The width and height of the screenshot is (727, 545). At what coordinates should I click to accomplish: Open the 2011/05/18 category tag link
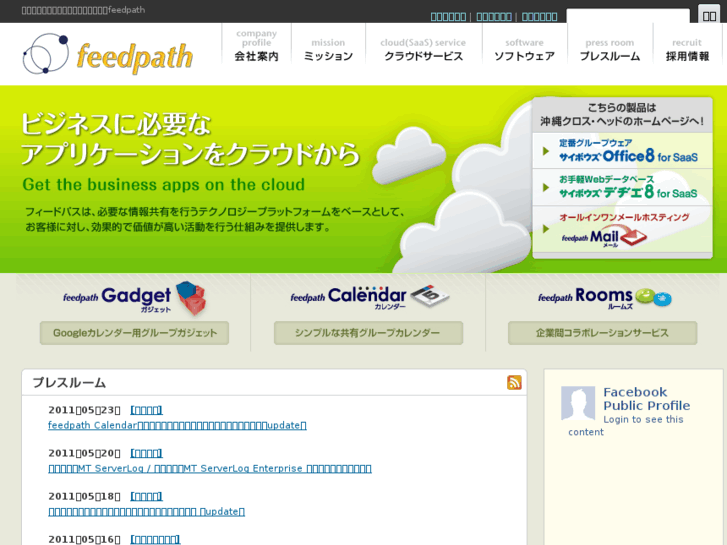(147, 496)
